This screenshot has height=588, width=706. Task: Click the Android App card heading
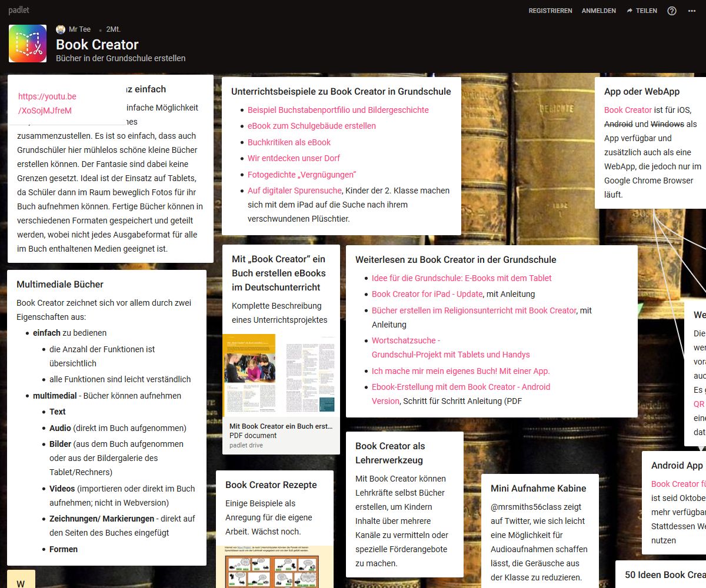pyautogui.click(x=677, y=466)
